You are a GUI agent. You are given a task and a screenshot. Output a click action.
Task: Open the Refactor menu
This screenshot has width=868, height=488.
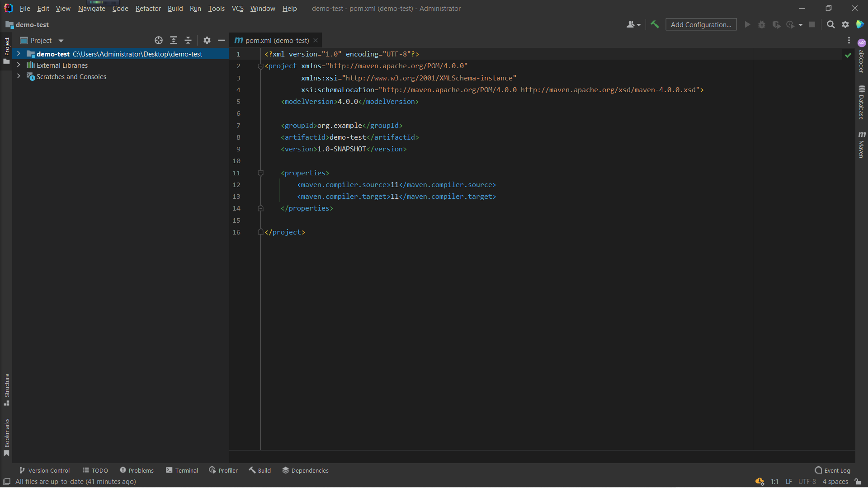[x=148, y=8]
